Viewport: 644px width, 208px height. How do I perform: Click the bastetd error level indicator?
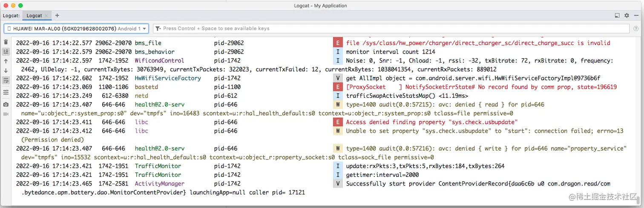point(337,87)
